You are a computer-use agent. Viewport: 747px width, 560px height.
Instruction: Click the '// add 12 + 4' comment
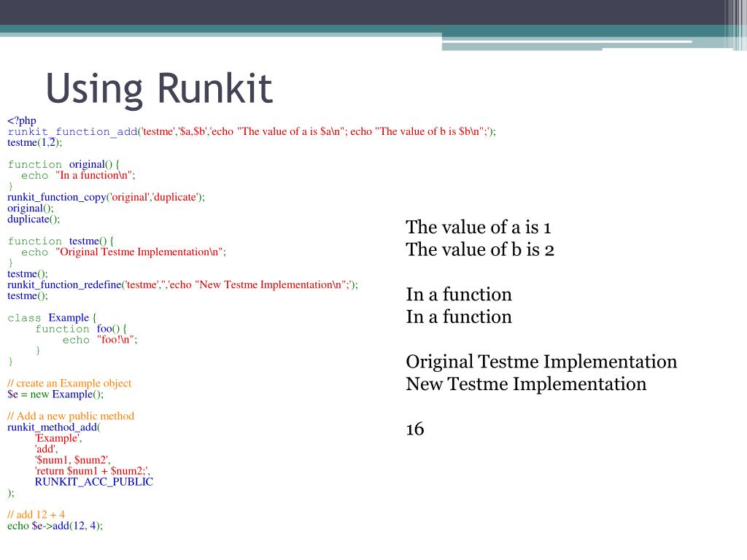point(36,515)
